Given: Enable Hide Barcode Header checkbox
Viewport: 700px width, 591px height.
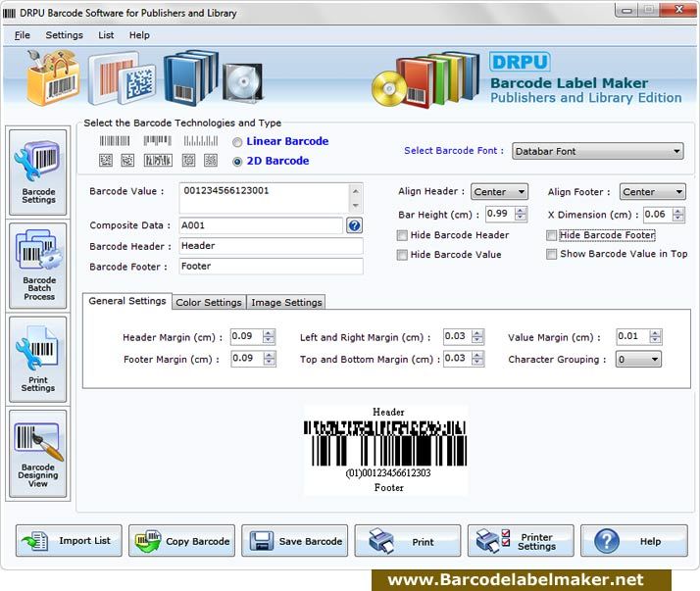Looking at the screenshot, I should click(402, 235).
